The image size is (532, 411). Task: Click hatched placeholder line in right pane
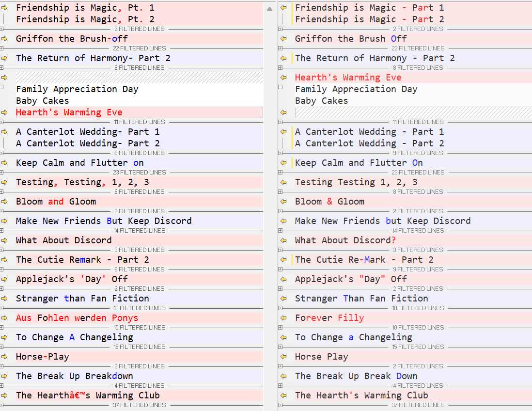(413, 112)
